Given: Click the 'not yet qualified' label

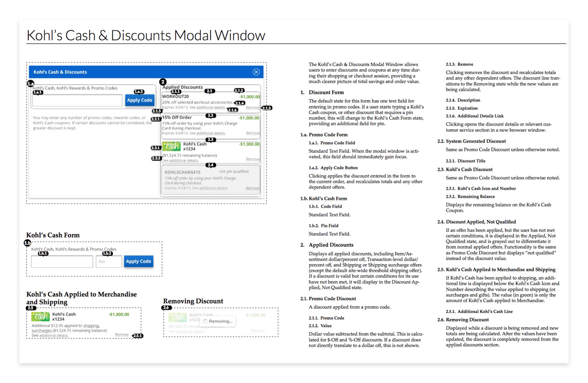Looking at the screenshot, I should click(234, 172).
